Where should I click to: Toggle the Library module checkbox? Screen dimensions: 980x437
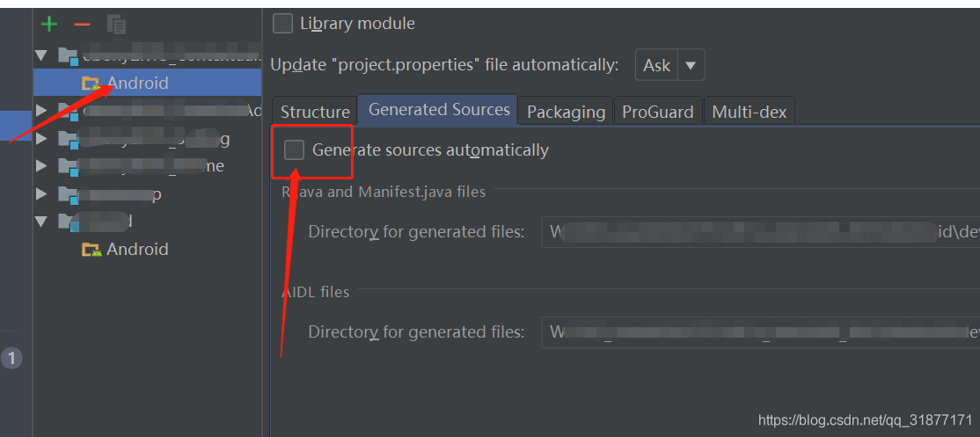pyautogui.click(x=282, y=24)
